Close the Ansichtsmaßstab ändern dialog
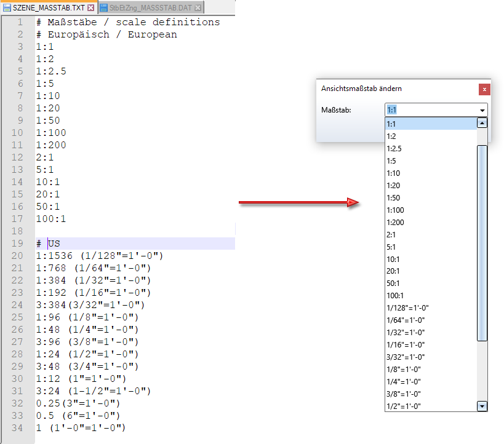504x444 pixels. [484, 89]
